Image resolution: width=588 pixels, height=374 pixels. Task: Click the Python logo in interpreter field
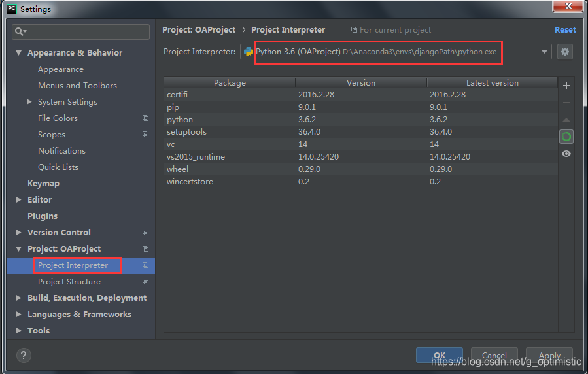tap(249, 52)
